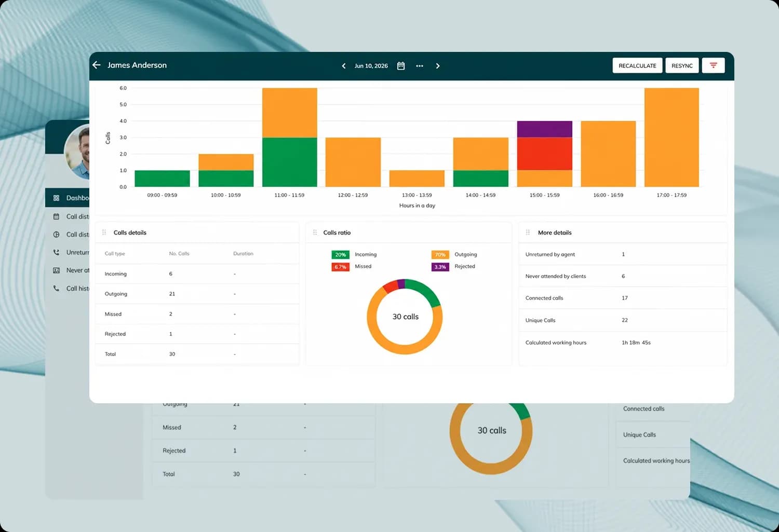Click the No. Calls column header

click(179, 254)
